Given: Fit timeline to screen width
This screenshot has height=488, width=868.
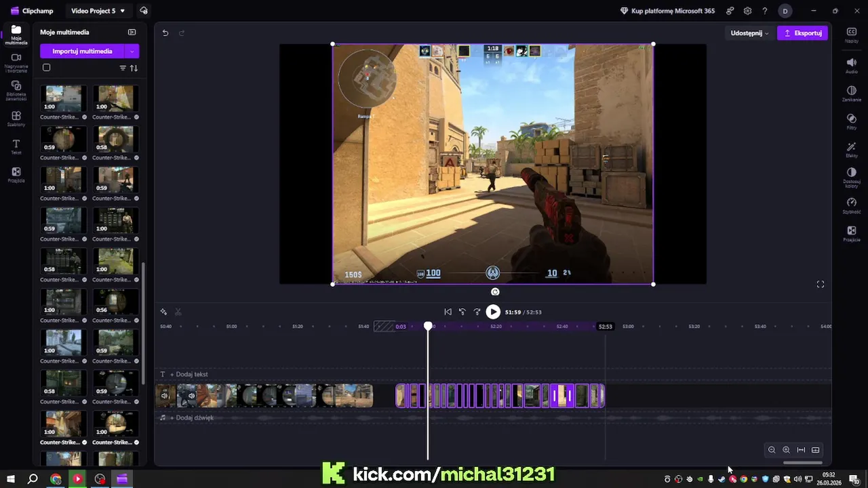Looking at the screenshot, I should [x=801, y=450].
